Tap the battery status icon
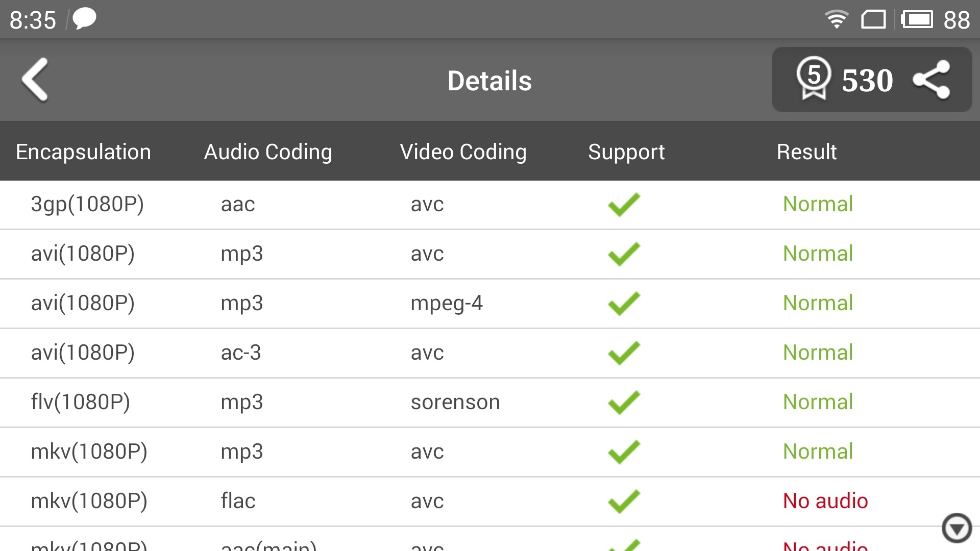The height and width of the screenshot is (551, 980). point(917,19)
